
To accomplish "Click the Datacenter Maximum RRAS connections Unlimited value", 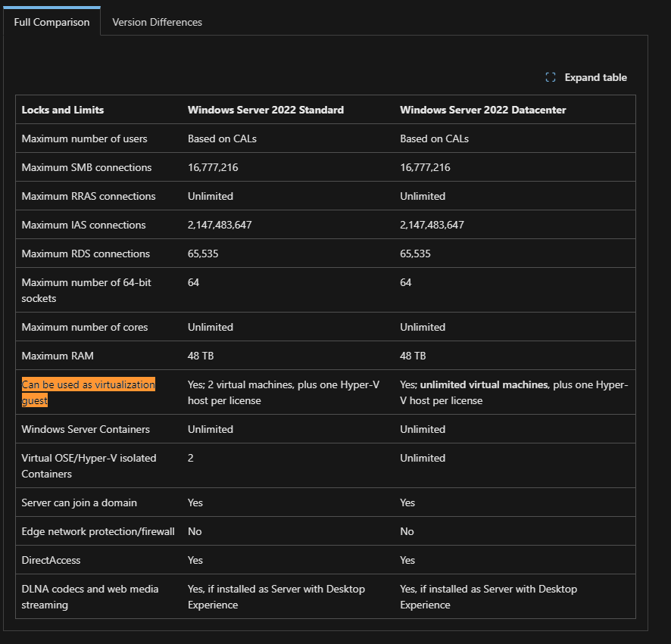I will point(423,196).
